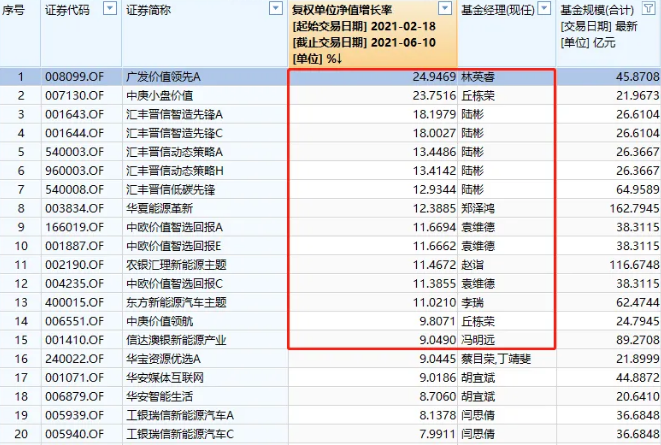Select fund name 中庚价值领航

click(160, 321)
